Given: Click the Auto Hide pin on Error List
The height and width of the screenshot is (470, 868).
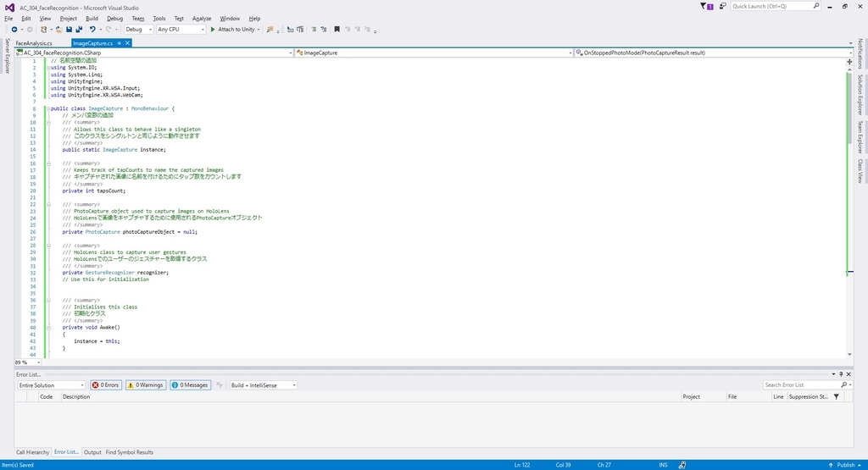Looking at the screenshot, I should point(841,374).
